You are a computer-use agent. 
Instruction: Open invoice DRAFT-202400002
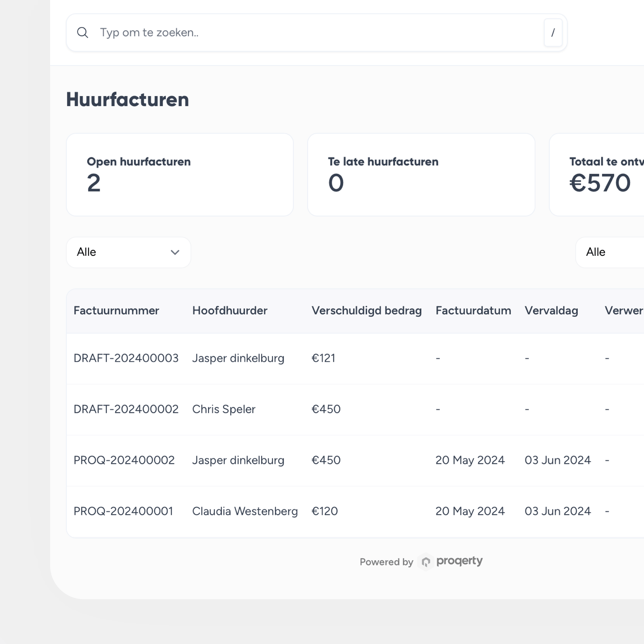tap(126, 409)
